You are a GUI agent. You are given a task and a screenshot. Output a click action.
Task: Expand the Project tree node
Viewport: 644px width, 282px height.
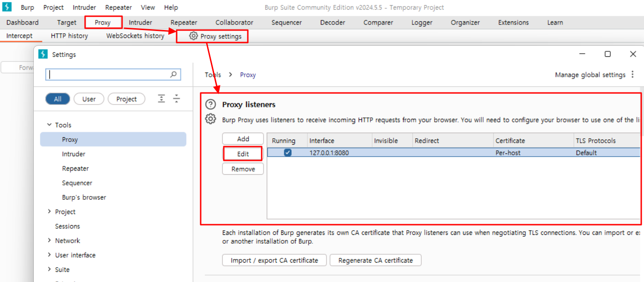tap(49, 212)
